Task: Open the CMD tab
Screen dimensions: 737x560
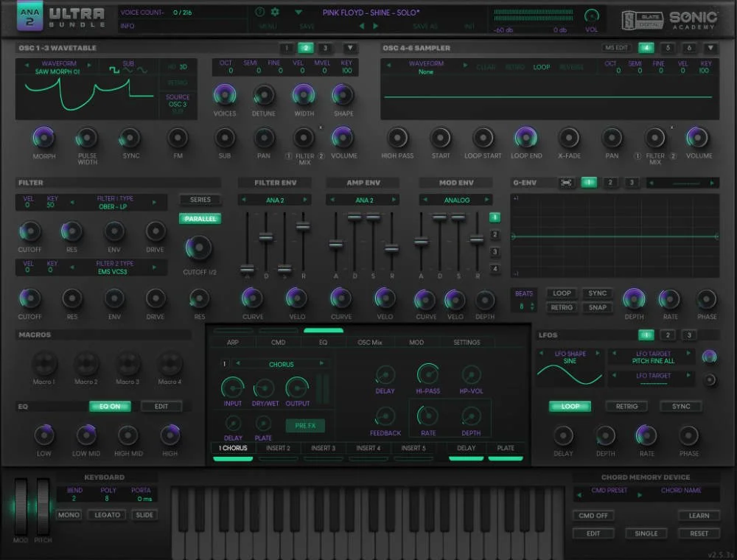Action: point(279,342)
